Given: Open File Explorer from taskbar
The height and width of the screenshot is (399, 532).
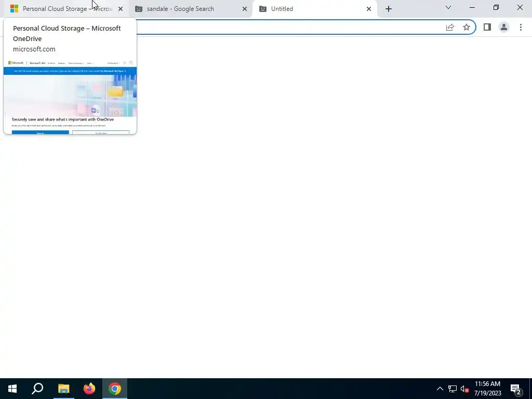Looking at the screenshot, I should 63,389.
